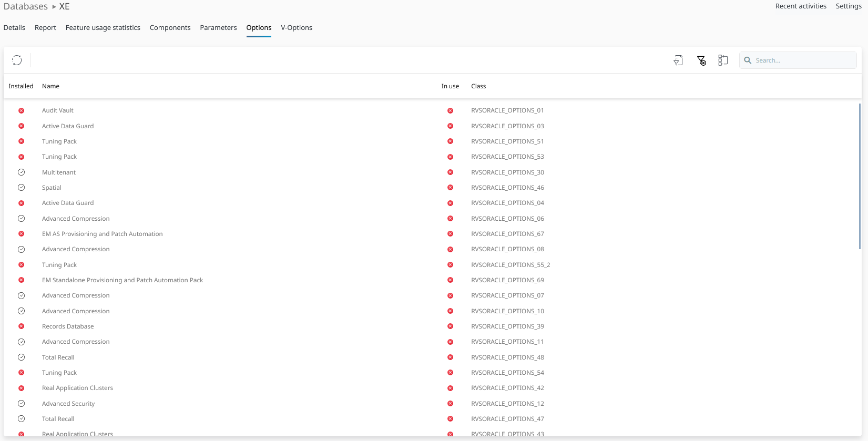
Task: Click the Databases breadcrumb link
Action: click(26, 7)
